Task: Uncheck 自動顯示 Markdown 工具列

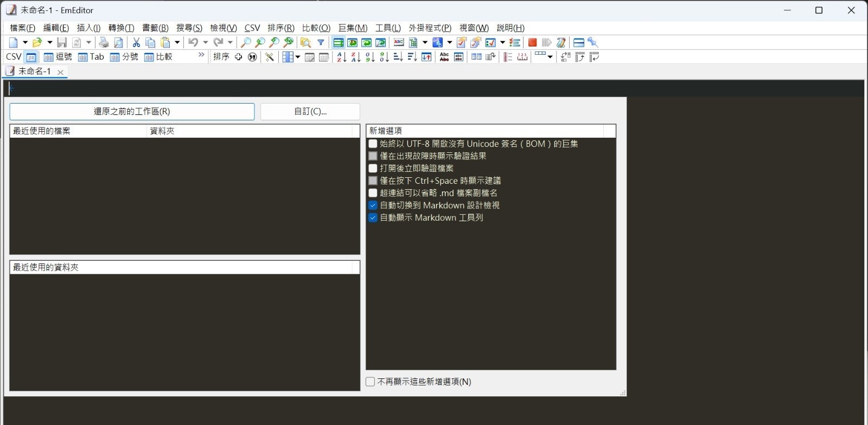Action: click(x=373, y=218)
